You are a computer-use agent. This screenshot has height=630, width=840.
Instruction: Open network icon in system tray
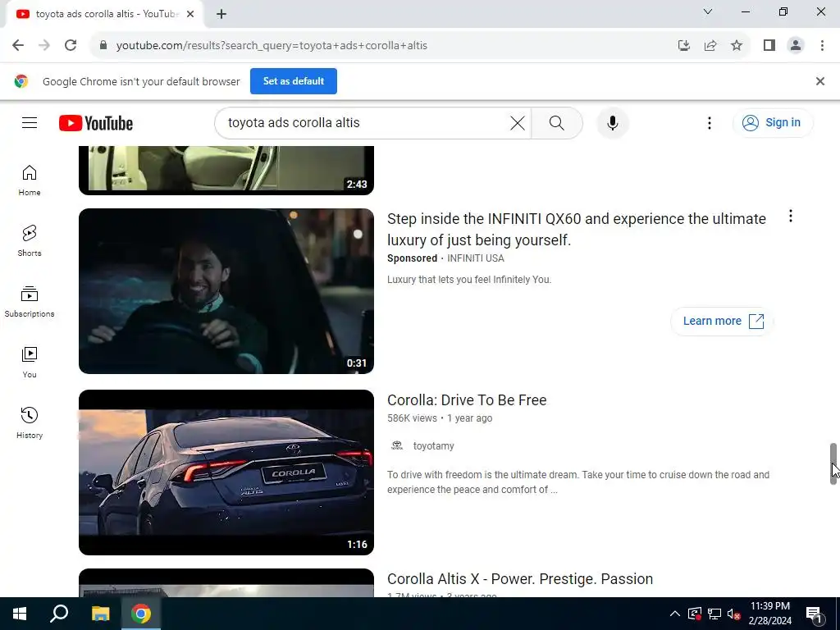[x=714, y=614]
